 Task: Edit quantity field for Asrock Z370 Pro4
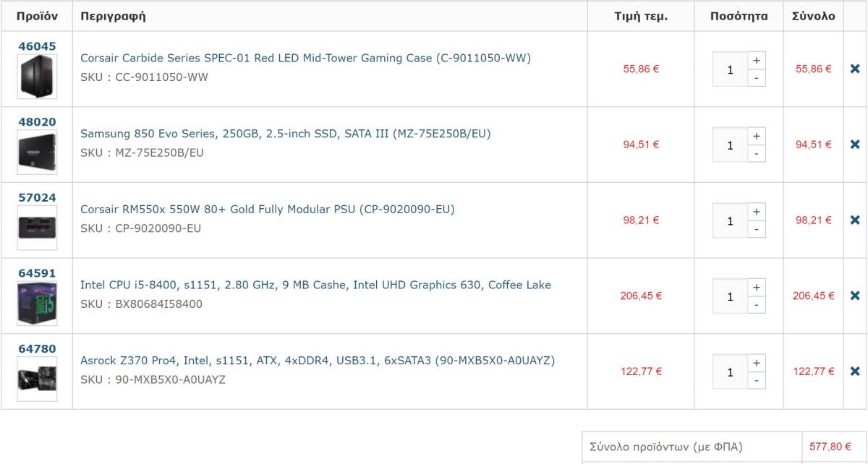click(x=731, y=371)
